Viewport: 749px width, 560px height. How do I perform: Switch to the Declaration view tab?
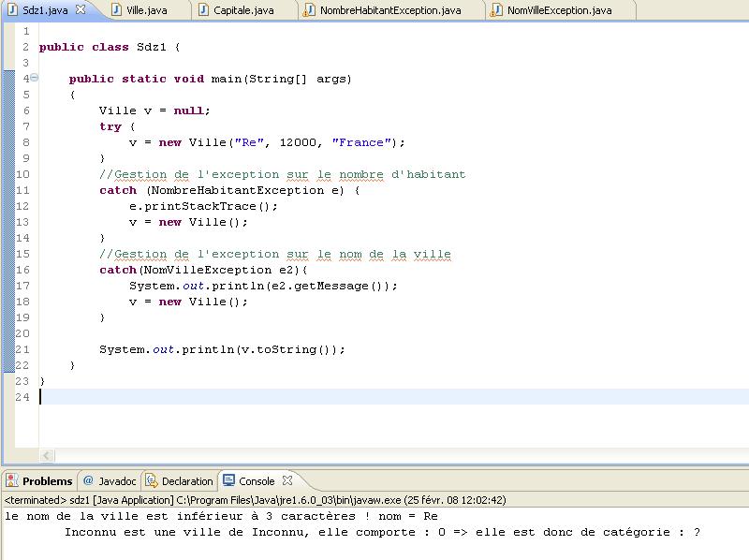(x=179, y=480)
